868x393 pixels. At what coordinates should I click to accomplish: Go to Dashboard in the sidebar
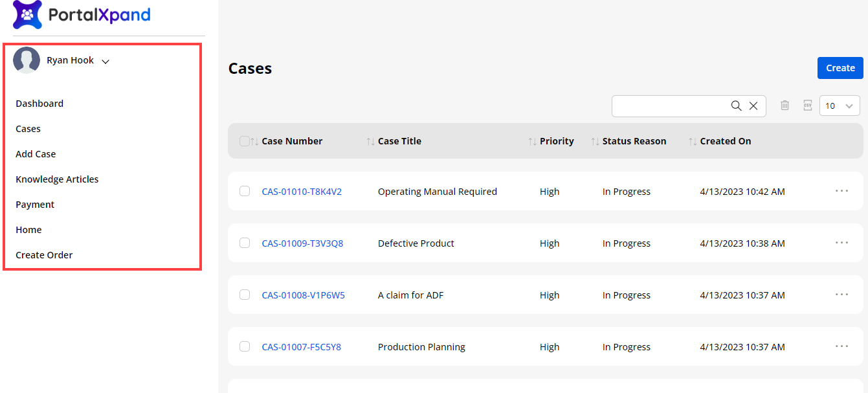click(x=39, y=104)
